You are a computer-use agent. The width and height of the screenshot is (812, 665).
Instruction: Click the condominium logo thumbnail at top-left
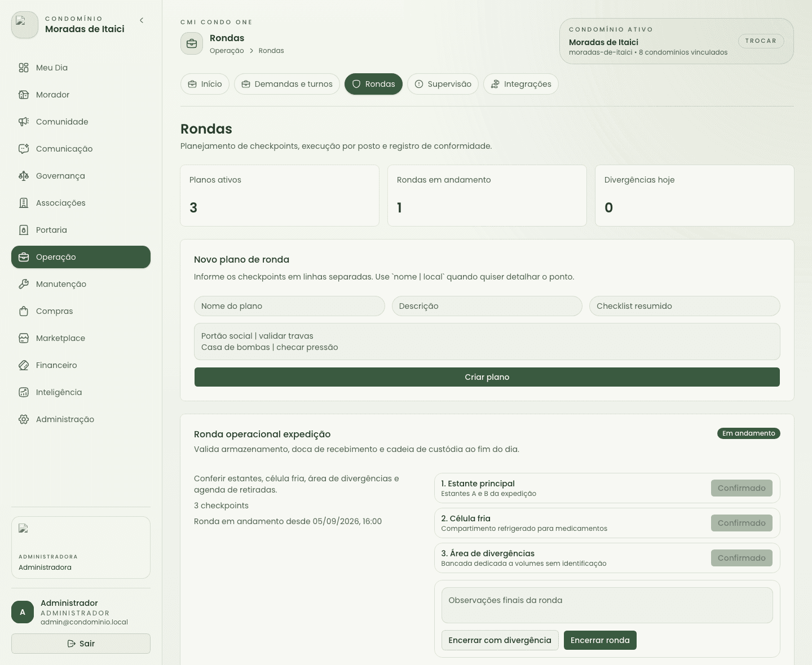point(25,25)
